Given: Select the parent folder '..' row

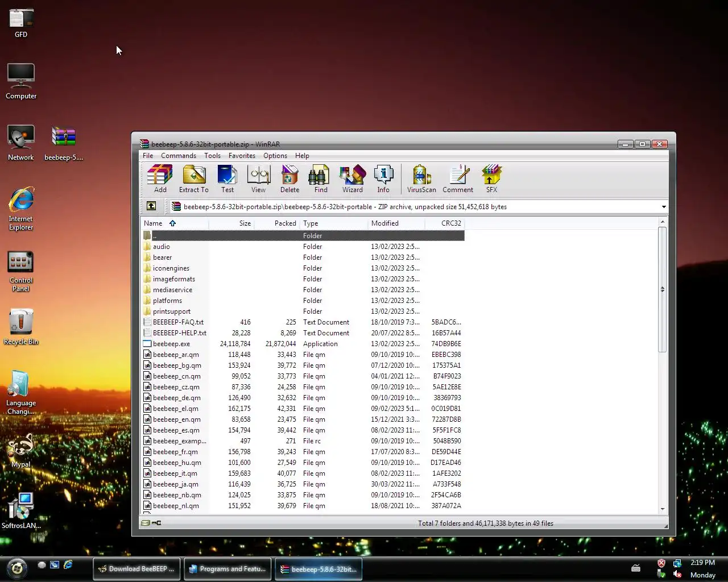Looking at the screenshot, I should 303,235.
